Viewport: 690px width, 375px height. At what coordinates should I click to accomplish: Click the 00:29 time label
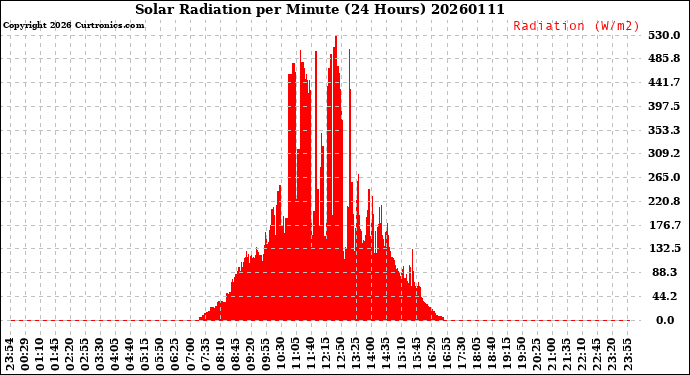pyautogui.click(x=25, y=355)
